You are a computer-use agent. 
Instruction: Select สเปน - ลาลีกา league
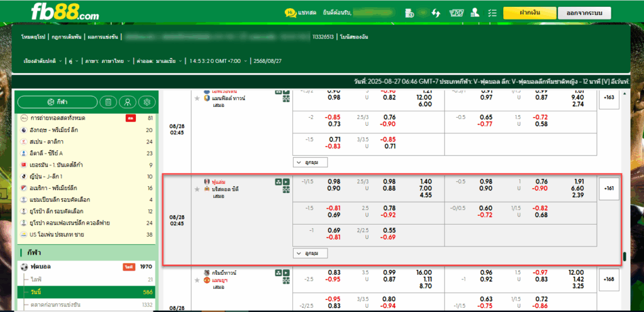(86, 142)
